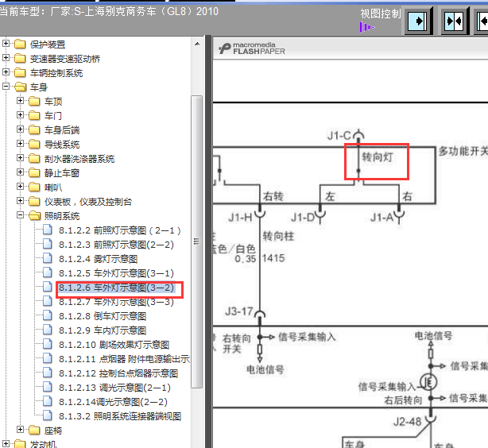Click the 座椅 folder icon
488x448 pixels.
point(34,431)
